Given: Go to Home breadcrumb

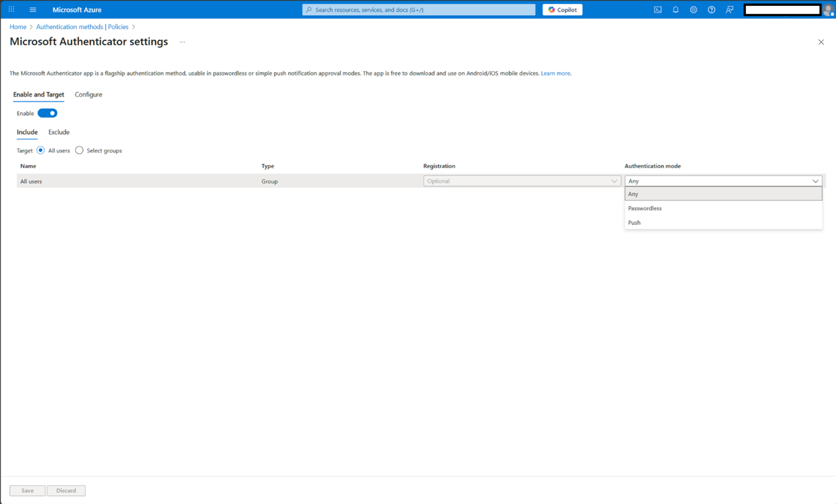Looking at the screenshot, I should [18, 27].
